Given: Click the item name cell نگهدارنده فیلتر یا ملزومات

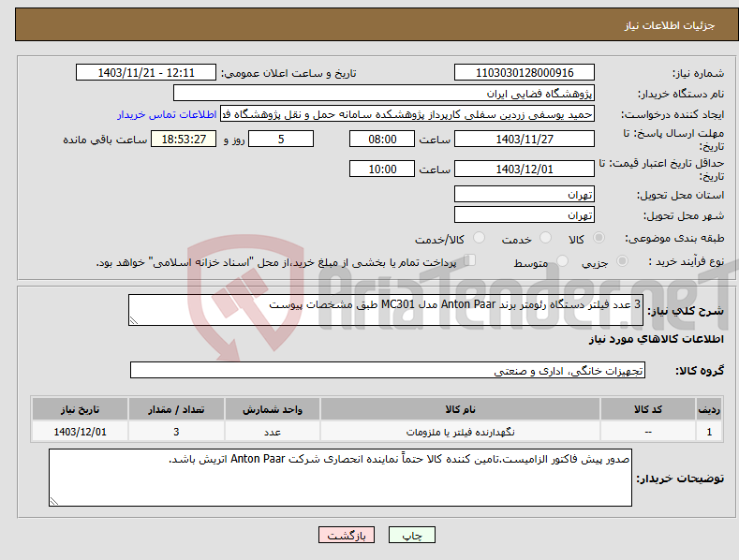Looking at the screenshot, I should (460, 432).
